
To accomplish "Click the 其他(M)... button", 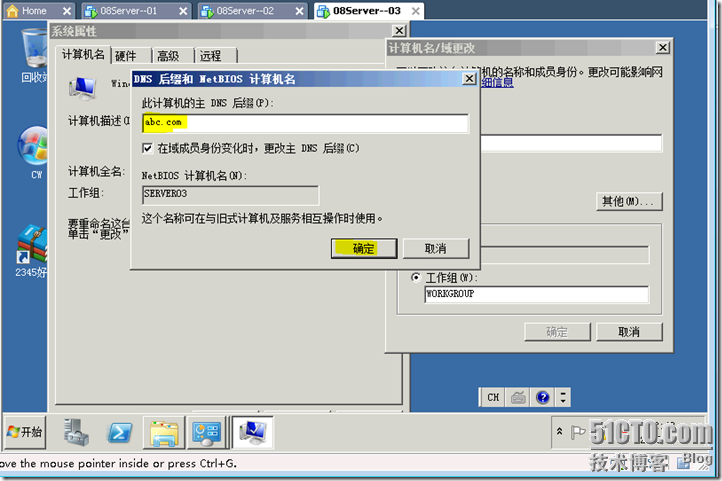I will point(629,201).
